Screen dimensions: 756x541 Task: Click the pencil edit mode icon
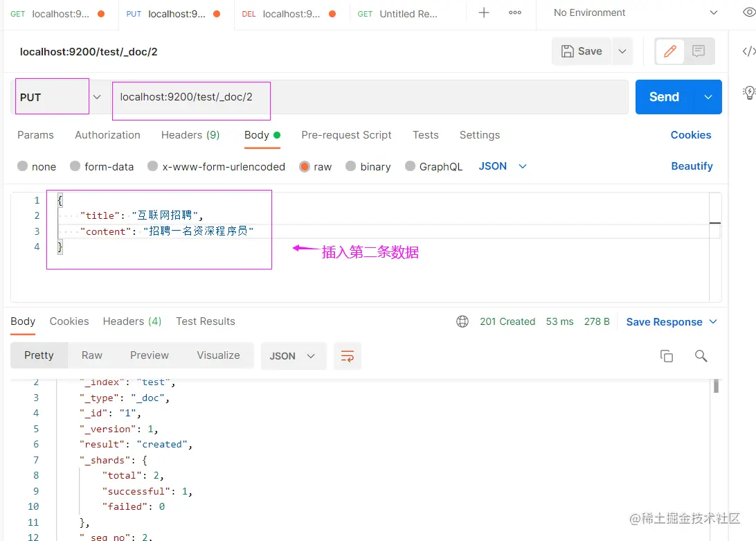(669, 51)
